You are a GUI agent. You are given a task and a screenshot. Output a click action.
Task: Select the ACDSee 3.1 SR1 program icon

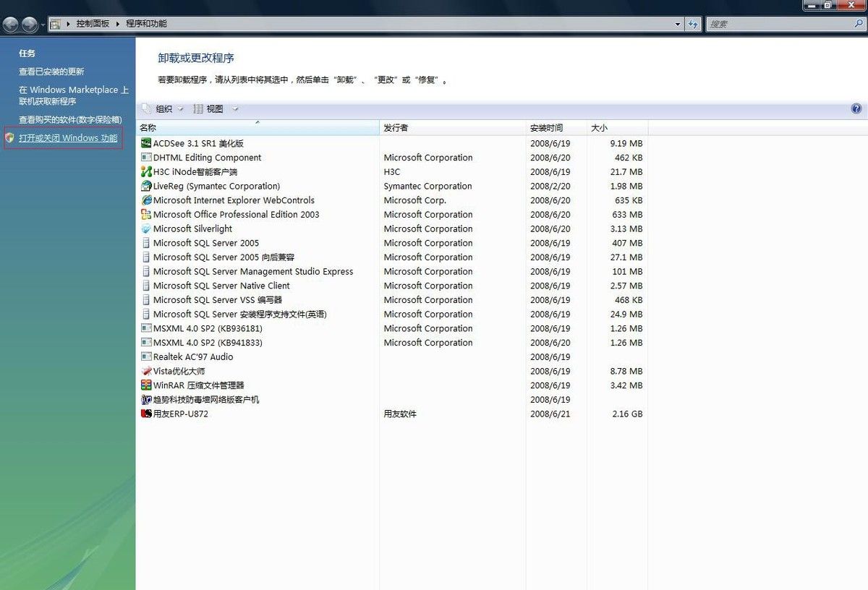click(x=147, y=143)
